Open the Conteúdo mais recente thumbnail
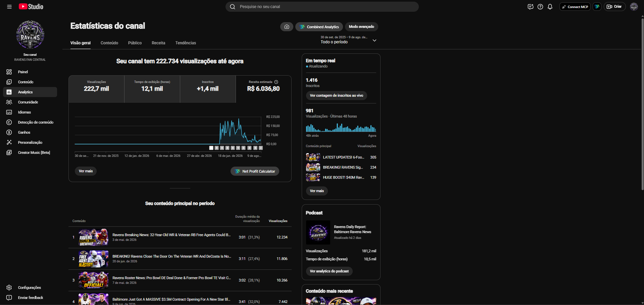Screen dimensions: 644x305 click(341, 301)
